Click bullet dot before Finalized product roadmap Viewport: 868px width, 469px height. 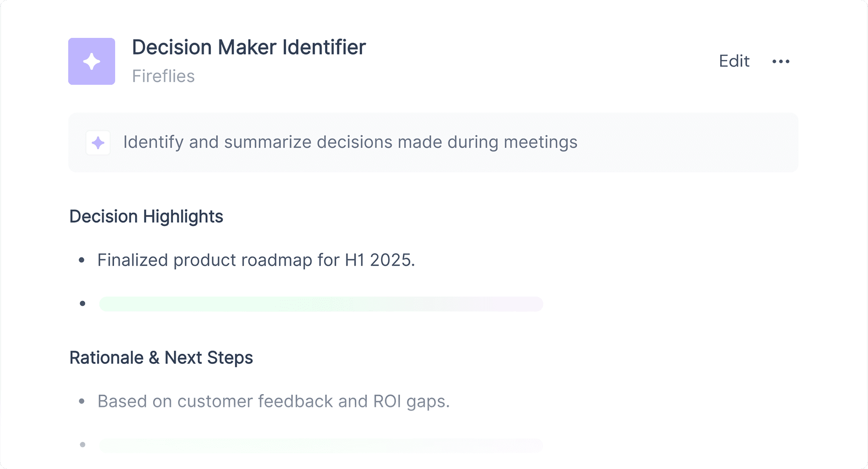[x=82, y=260]
